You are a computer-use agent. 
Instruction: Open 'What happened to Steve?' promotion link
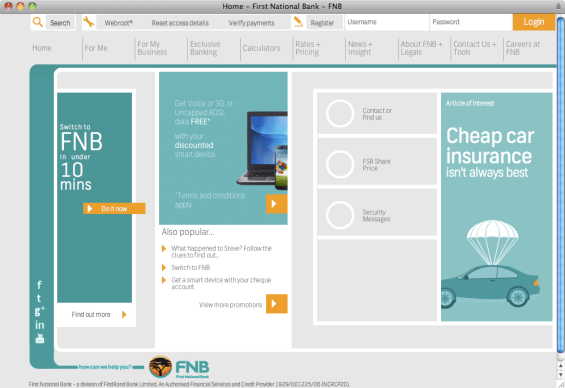[221, 251]
